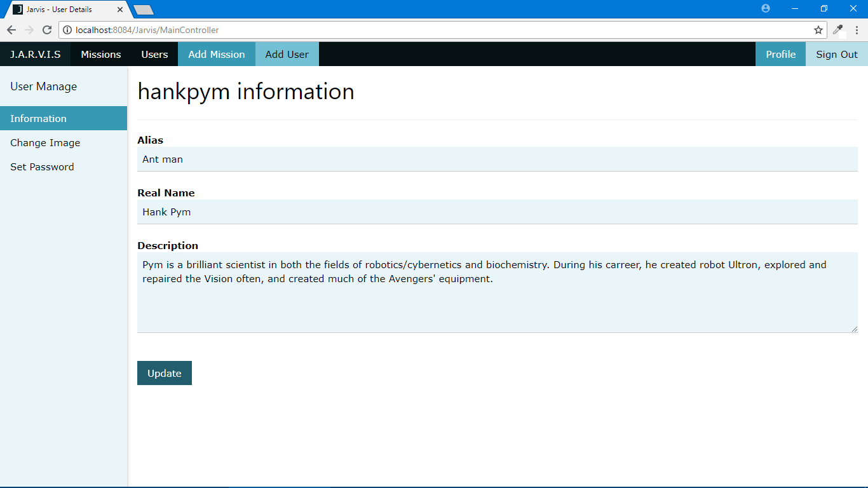Image resolution: width=868 pixels, height=488 pixels.
Task: Click the hankpym information heading
Action: pyautogui.click(x=246, y=91)
